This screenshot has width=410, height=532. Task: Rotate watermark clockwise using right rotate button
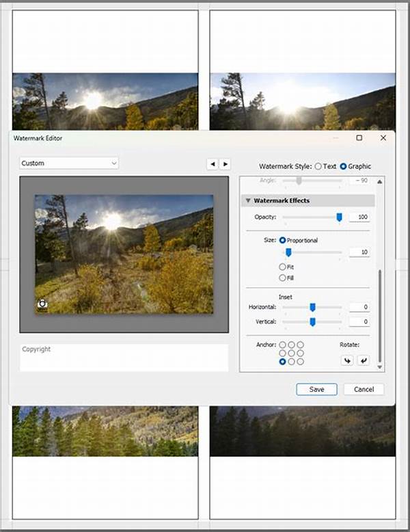point(363,360)
